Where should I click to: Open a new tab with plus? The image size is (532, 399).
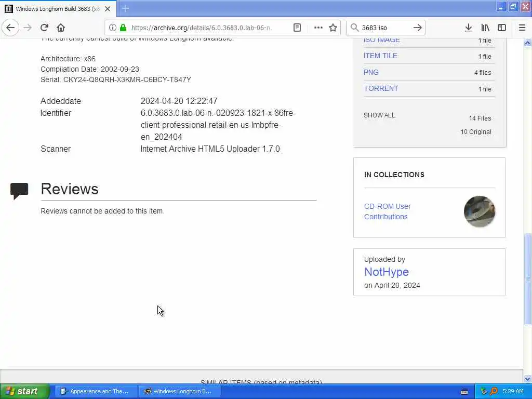coord(125,8)
